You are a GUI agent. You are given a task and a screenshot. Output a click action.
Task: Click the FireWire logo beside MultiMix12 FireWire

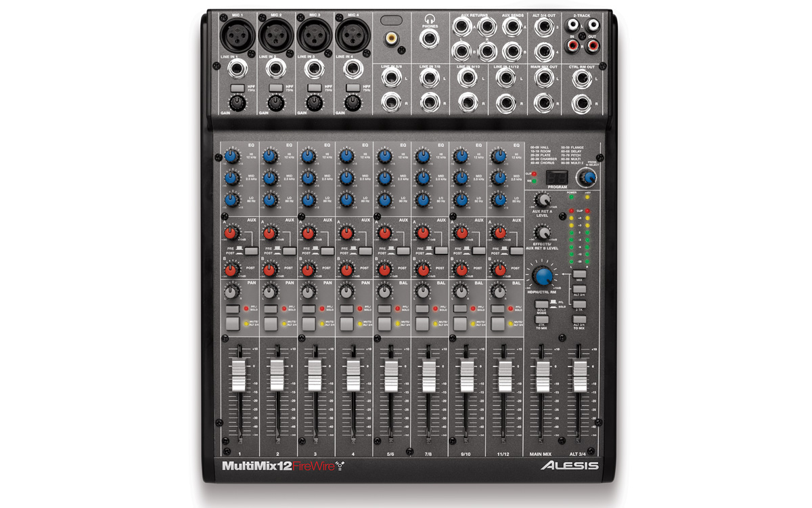click(340, 465)
